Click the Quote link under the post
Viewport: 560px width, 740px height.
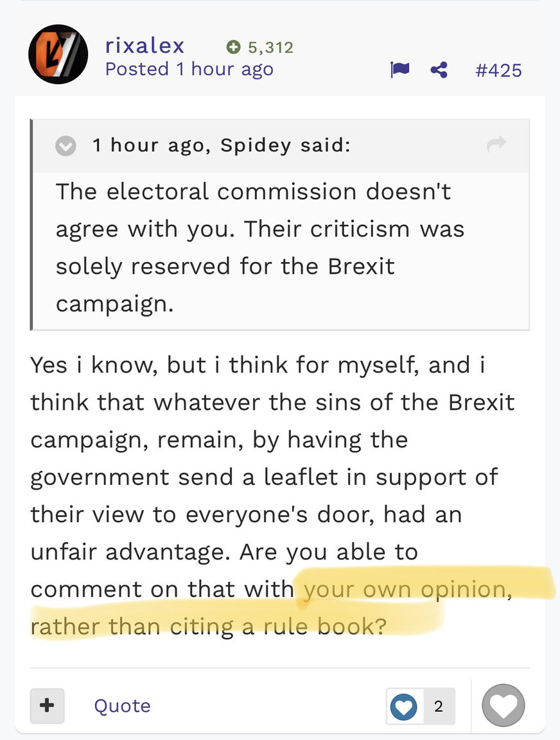coord(122,705)
